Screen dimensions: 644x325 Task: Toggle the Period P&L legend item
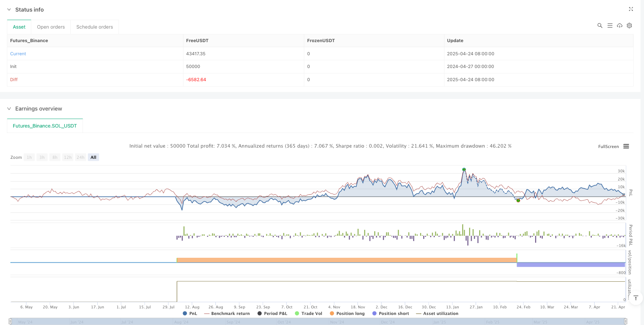click(x=273, y=313)
